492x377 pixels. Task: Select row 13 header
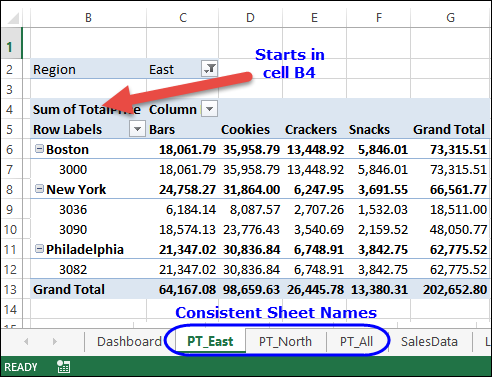10,289
